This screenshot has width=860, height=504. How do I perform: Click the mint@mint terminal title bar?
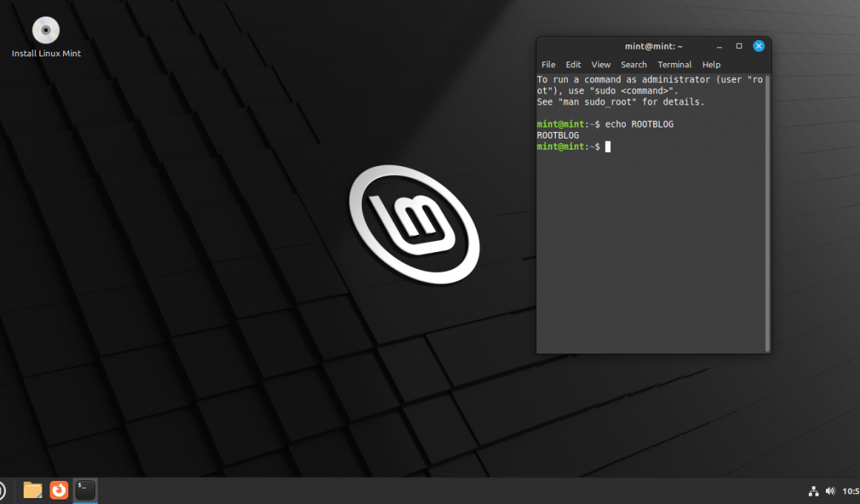652,45
